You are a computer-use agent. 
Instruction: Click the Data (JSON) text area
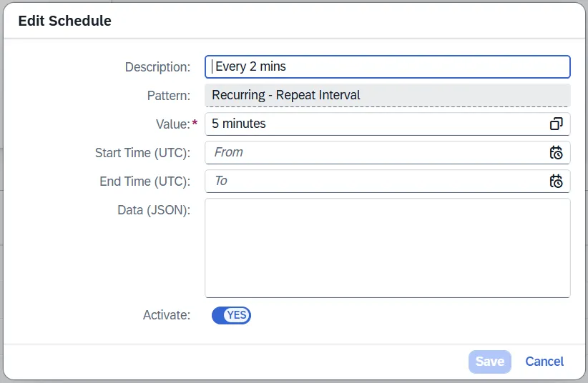pos(388,248)
